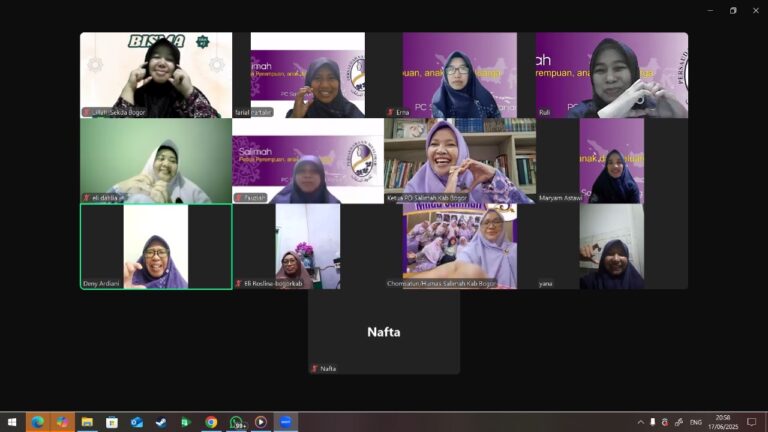The height and width of the screenshot is (432, 768).
Task: Open the Windows Start menu
Action: [x=12, y=422]
